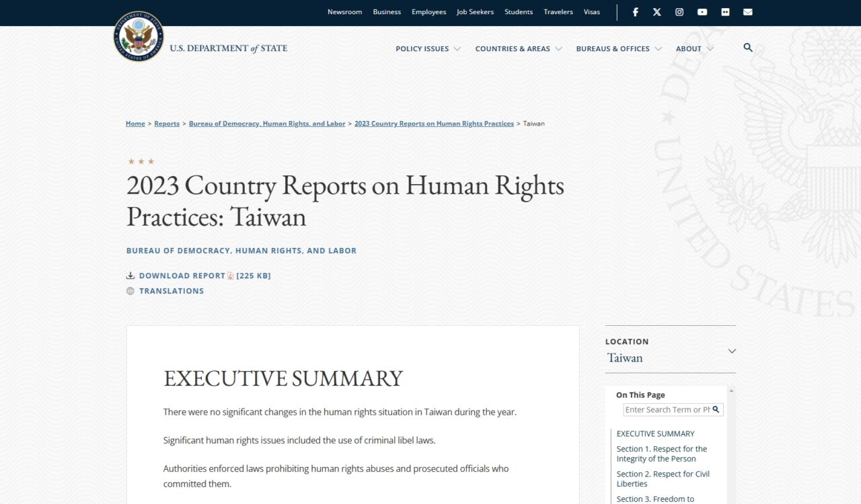This screenshot has width=861, height=504.
Task: Expand the Bureaus & Offices menu
Action: coord(619,49)
